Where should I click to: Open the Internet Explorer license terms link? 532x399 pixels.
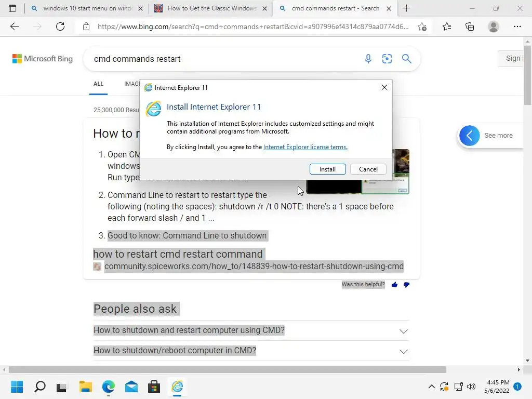(305, 147)
